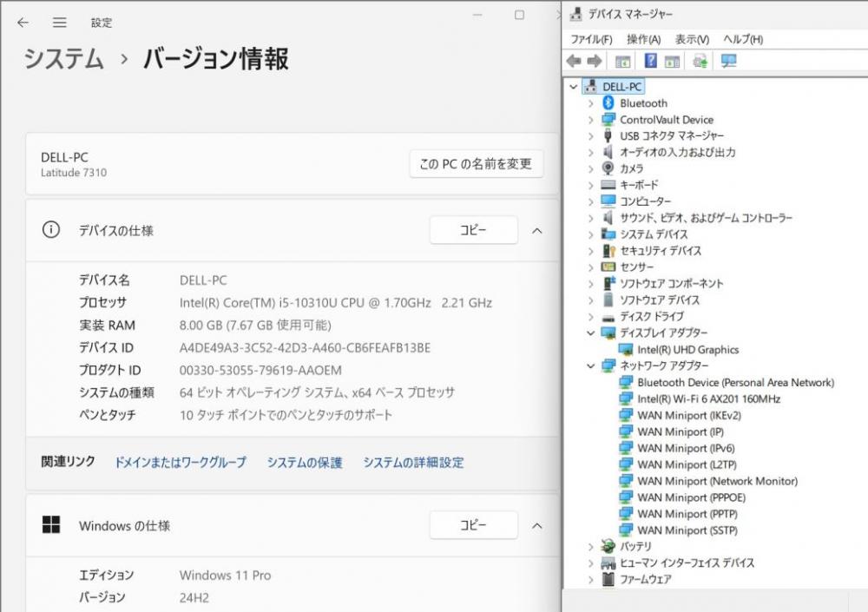Expand the バッテリ tree node

(591, 547)
